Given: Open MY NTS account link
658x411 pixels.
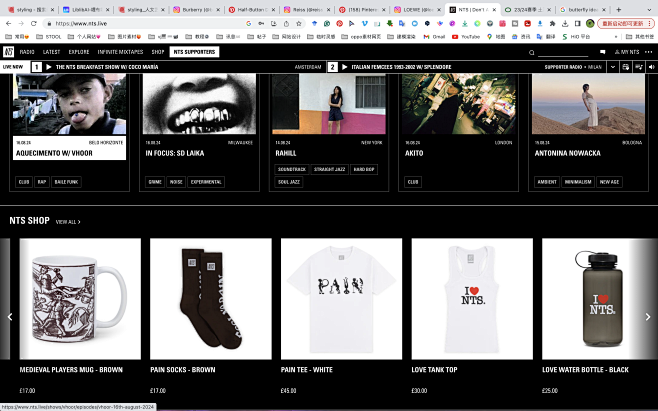Looking at the screenshot, I should pyautogui.click(x=627, y=52).
